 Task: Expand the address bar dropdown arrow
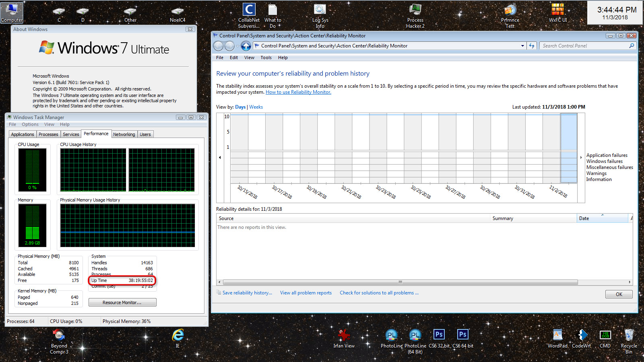click(522, 46)
